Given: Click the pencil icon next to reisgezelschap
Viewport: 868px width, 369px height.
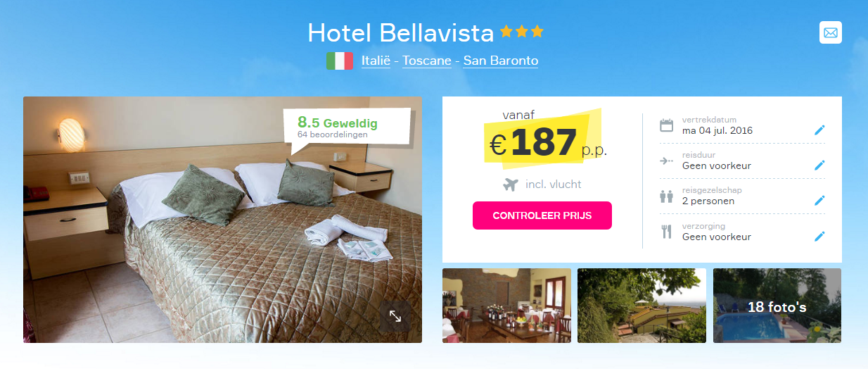Looking at the screenshot, I should pyautogui.click(x=819, y=200).
